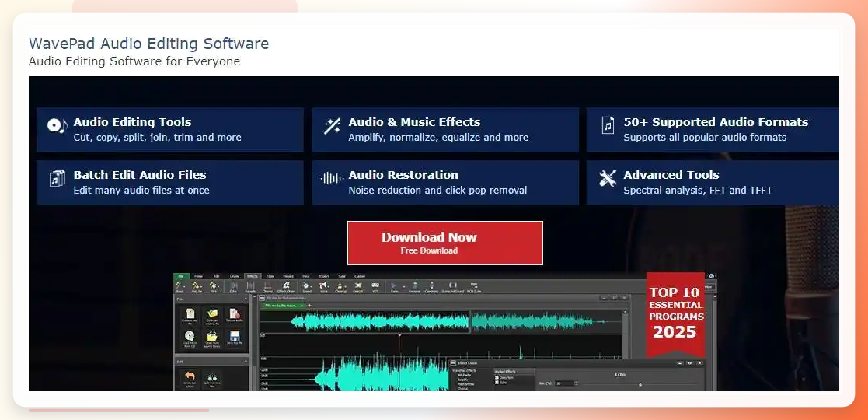868x420 pixels.
Task: Select the Reverse toolbar icon
Action: coord(415,288)
